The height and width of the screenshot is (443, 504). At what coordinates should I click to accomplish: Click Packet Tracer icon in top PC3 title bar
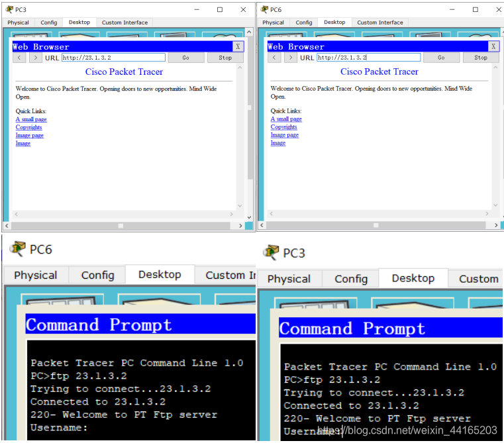(10, 10)
